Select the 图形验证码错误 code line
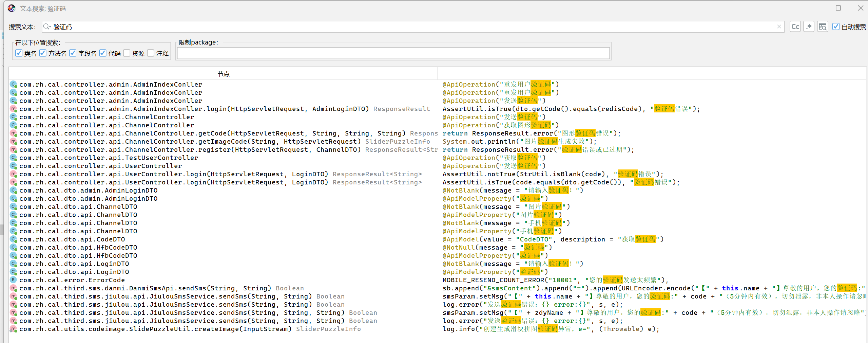The height and width of the screenshot is (343, 868). click(531, 133)
